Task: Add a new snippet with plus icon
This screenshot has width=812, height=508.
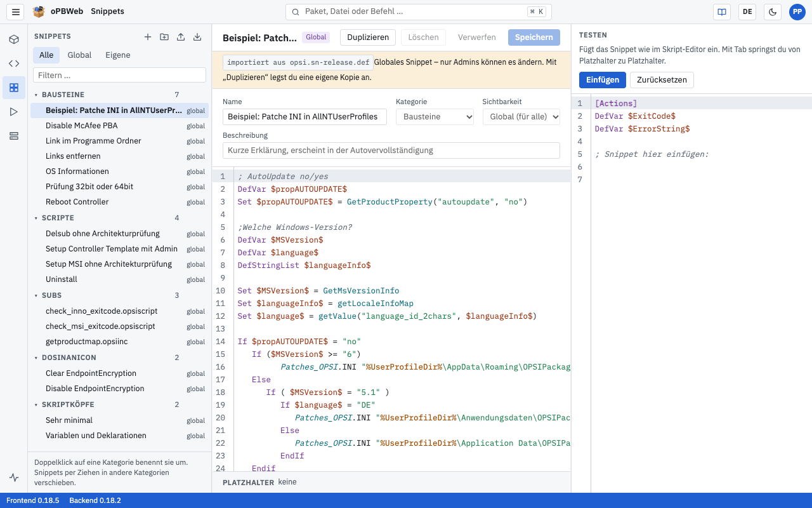Action: point(148,37)
